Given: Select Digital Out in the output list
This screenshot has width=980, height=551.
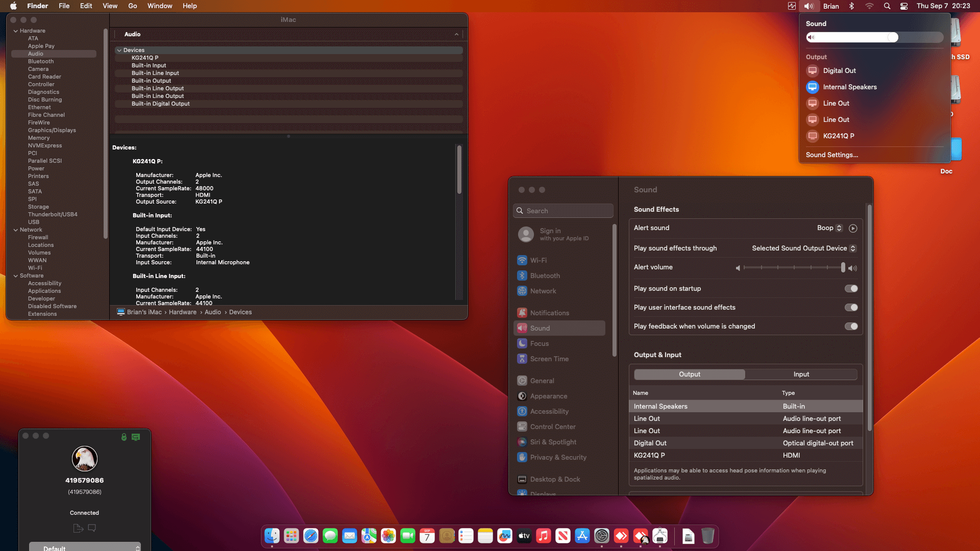Looking at the screenshot, I should (650, 443).
